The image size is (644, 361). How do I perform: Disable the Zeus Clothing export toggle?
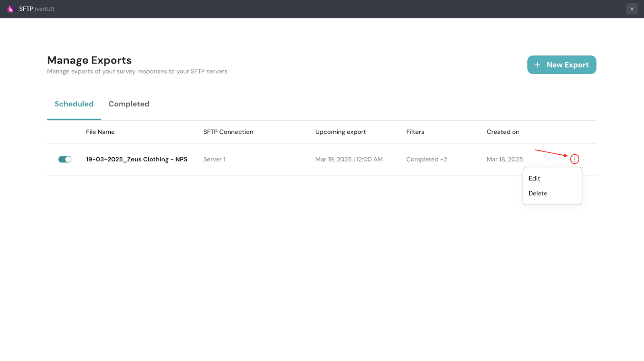click(x=65, y=159)
